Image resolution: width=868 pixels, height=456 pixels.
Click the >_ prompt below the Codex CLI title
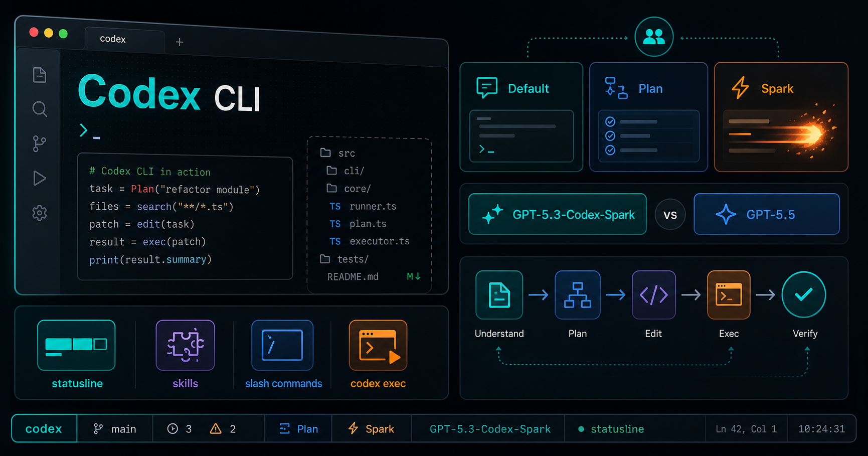[90, 131]
